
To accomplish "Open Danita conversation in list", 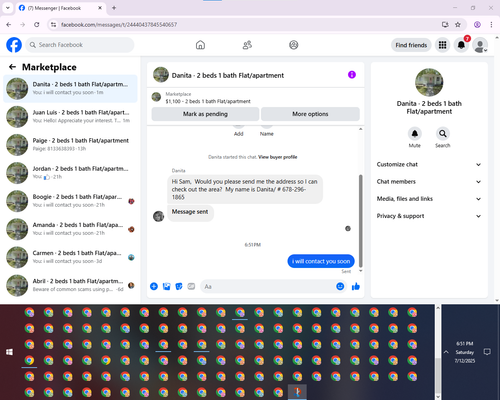I will tap(70, 89).
